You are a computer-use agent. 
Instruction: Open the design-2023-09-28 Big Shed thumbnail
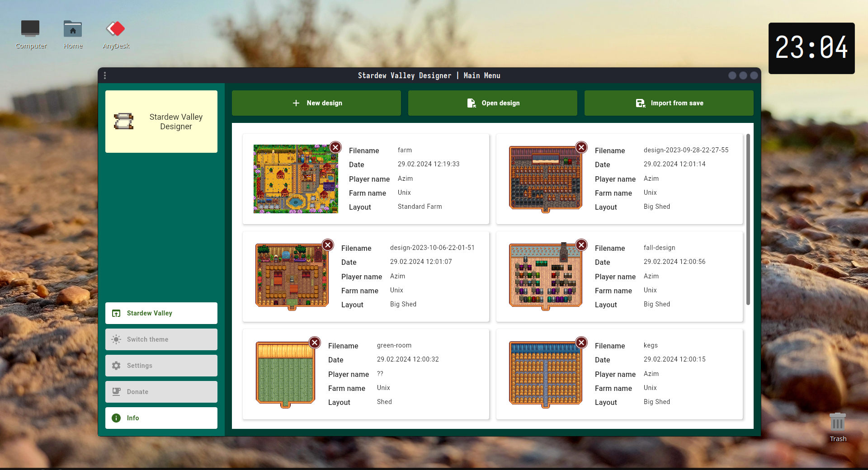pyautogui.click(x=545, y=179)
